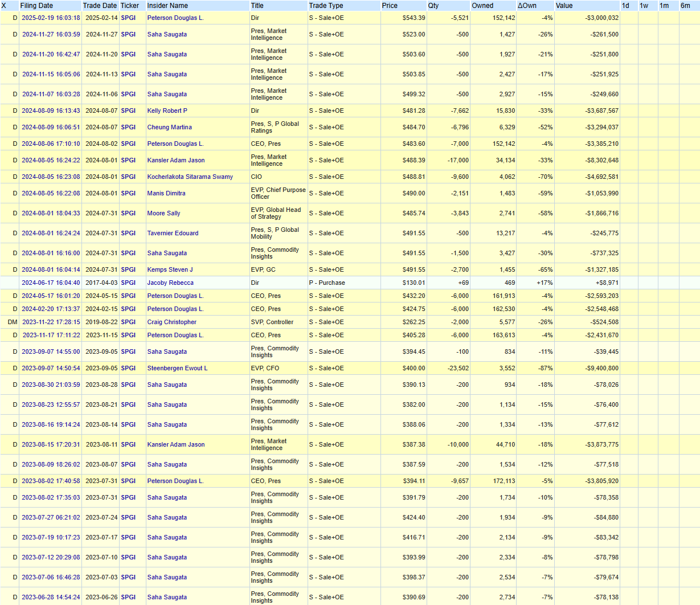The image size is (700, 605).
Task: Sort table by Trade Type header
Action: (x=326, y=6)
